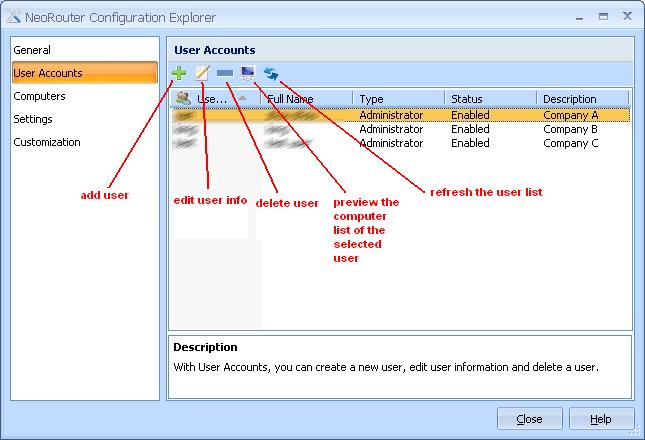
Task: Sort by the Use... column header
Action: (x=216, y=99)
